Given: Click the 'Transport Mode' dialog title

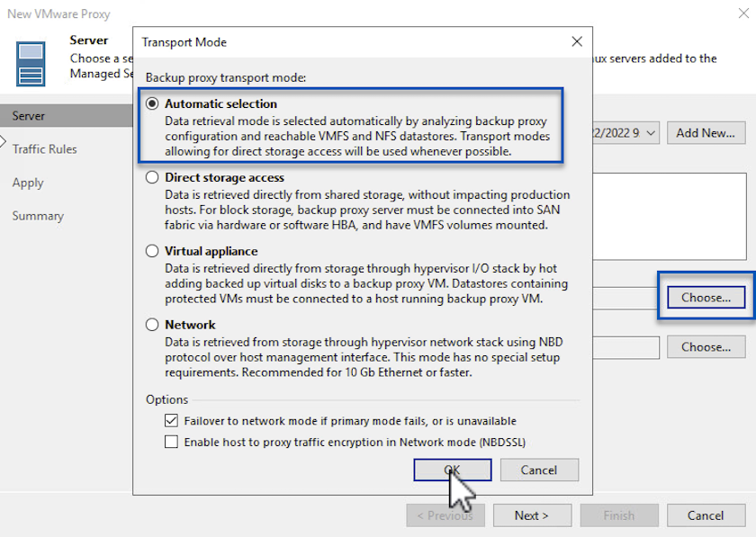Looking at the screenshot, I should tap(184, 42).
